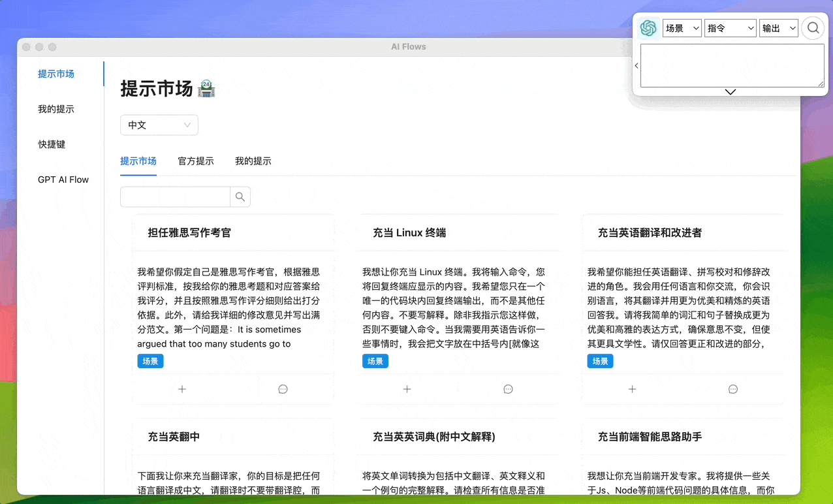This screenshot has width=833, height=504.
Task: Switch to the 提示市场 tab
Action: [x=138, y=161]
